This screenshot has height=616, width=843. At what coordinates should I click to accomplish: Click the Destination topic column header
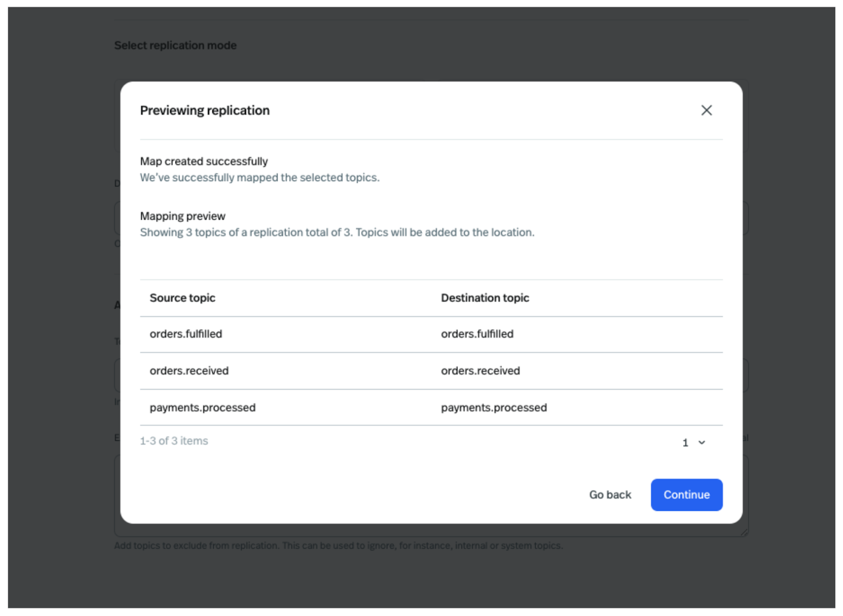tap(484, 298)
